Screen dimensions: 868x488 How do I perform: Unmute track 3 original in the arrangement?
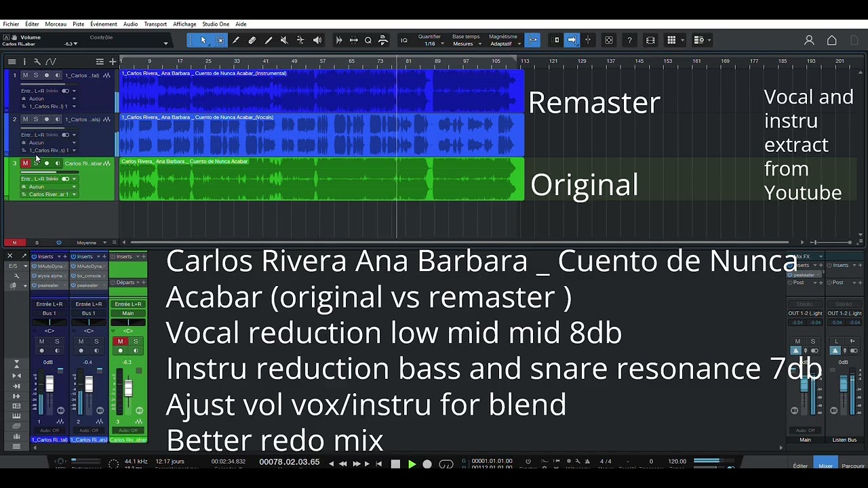coord(26,163)
